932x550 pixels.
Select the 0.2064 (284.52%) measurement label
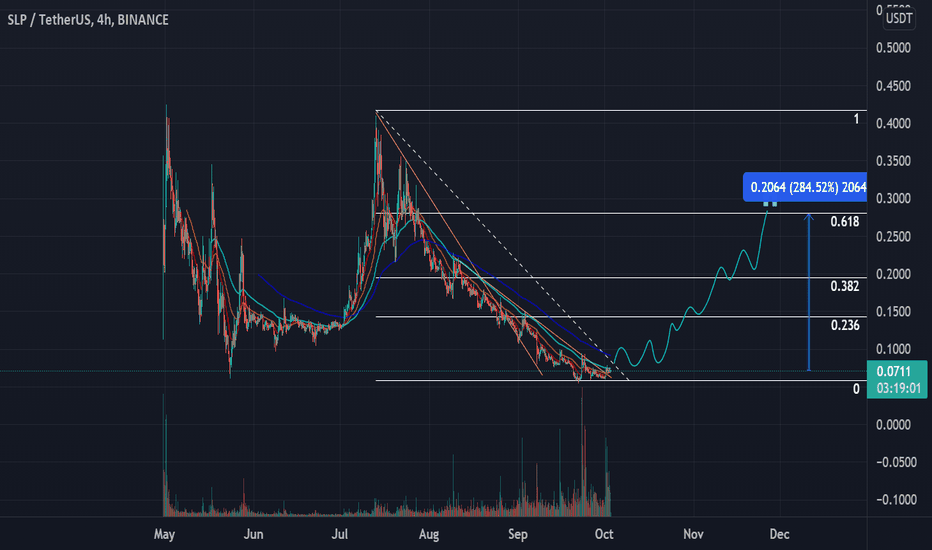point(805,187)
